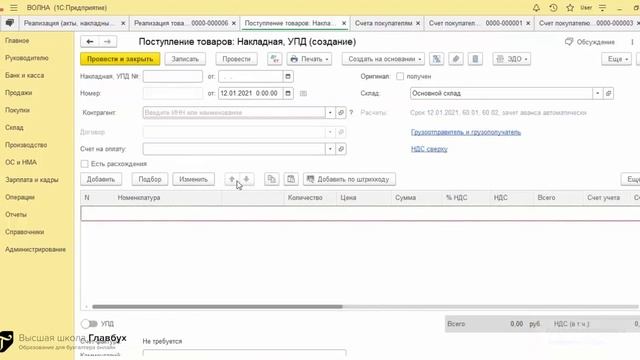Close the Поступление товаров tab
This screenshot has width=640, height=360.
click(344, 23)
